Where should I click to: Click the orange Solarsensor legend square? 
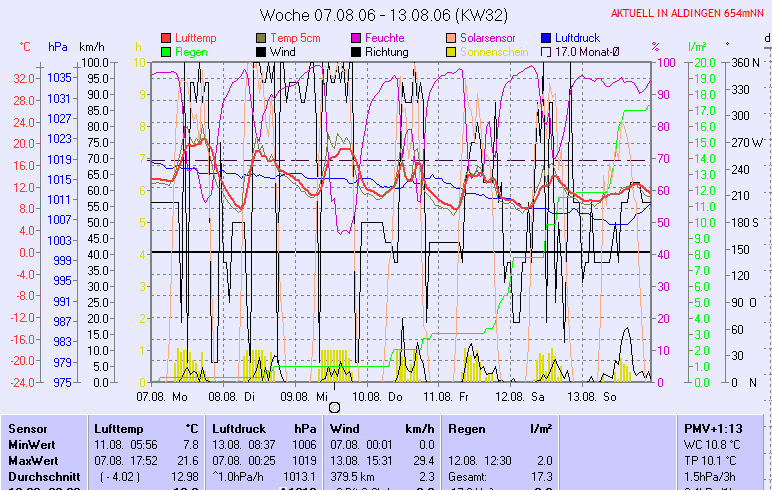point(451,37)
